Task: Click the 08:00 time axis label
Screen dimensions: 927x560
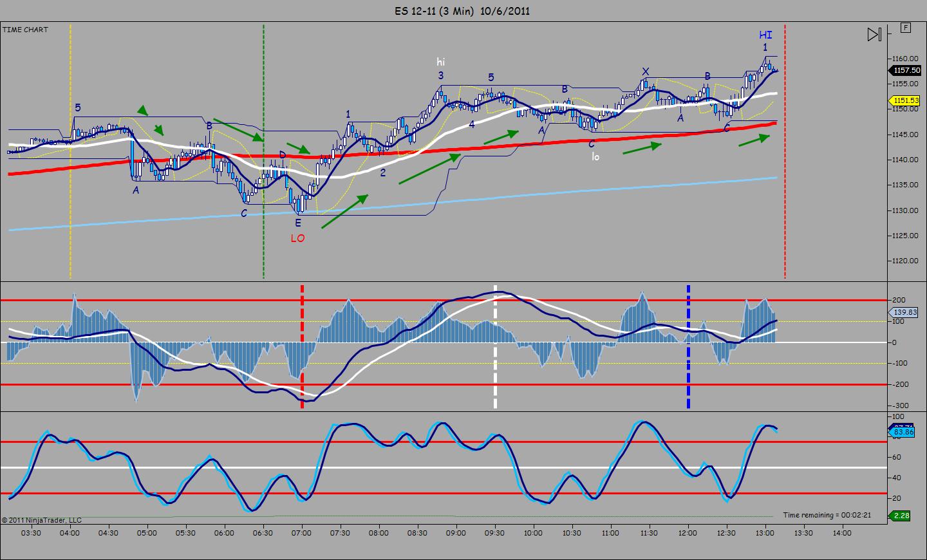Action: [x=379, y=533]
